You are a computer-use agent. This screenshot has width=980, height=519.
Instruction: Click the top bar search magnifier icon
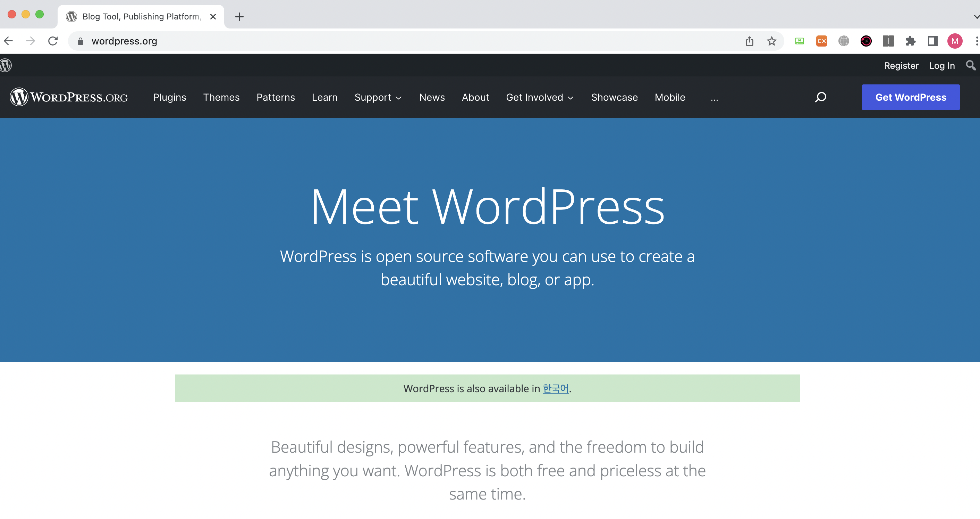pos(971,66)
